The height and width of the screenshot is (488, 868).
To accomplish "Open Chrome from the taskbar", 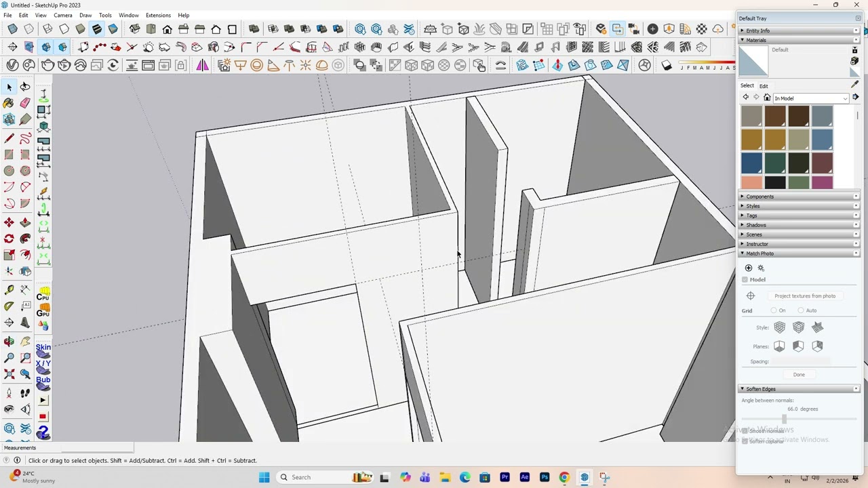I will [564, 477].
